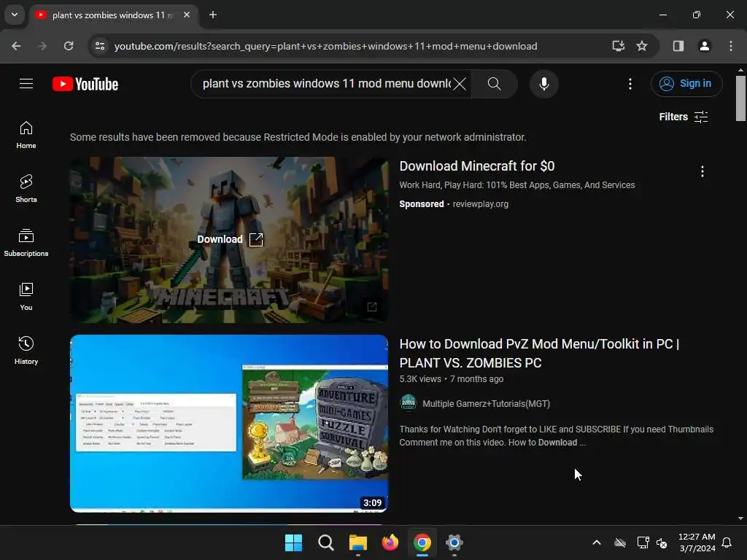Screen dimensions: 747x560
Task: Open the muted volume tray icon
Action: pos(662,542)
